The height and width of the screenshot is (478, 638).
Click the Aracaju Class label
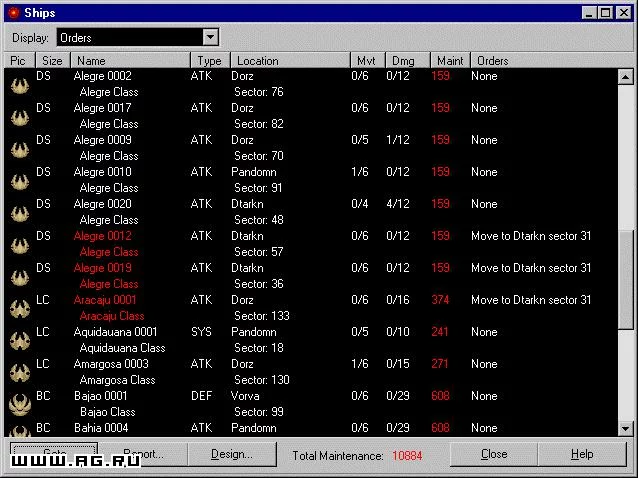tap(112, 316)
